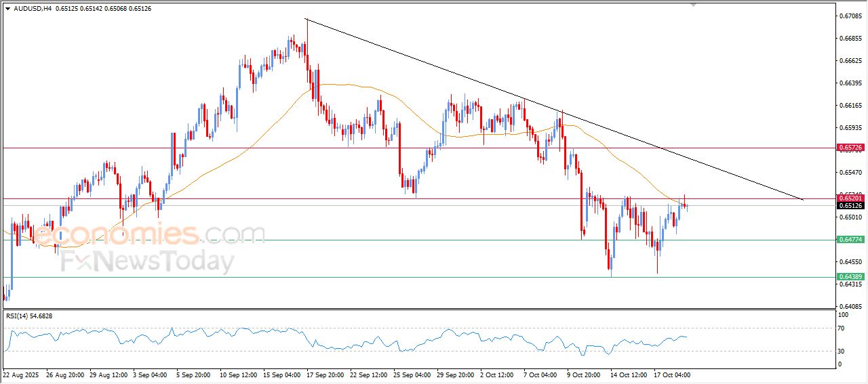Click the green 0.64774 price label
Image resolution: width=868 pixels, height=384 pixels.
click(x=850, y=240)
